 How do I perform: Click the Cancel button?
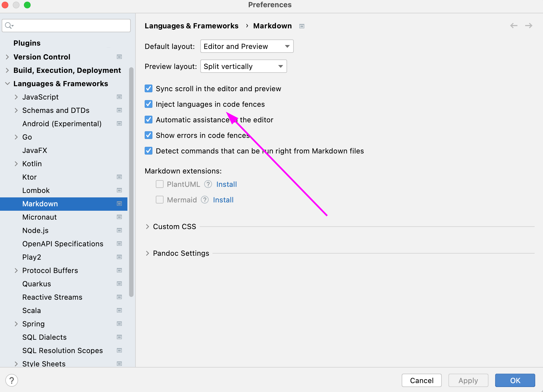421,380
